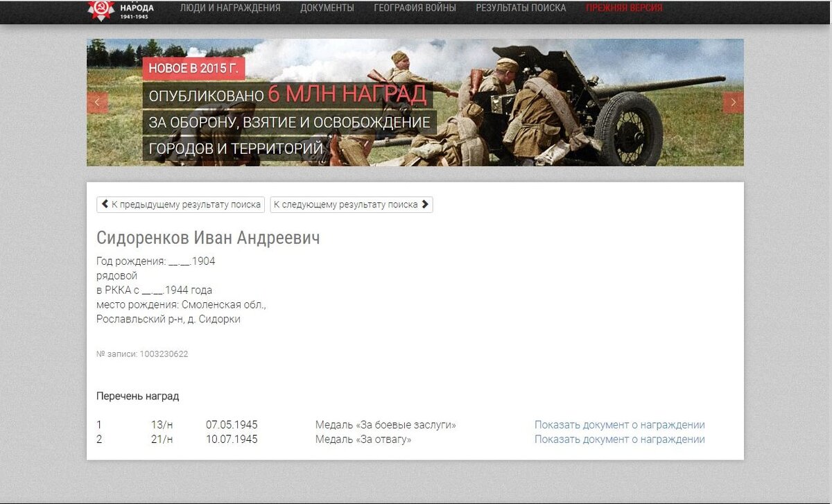Select the date 10.07.1945
Screen dimensions: 832x504
click(x=232, y=440)
